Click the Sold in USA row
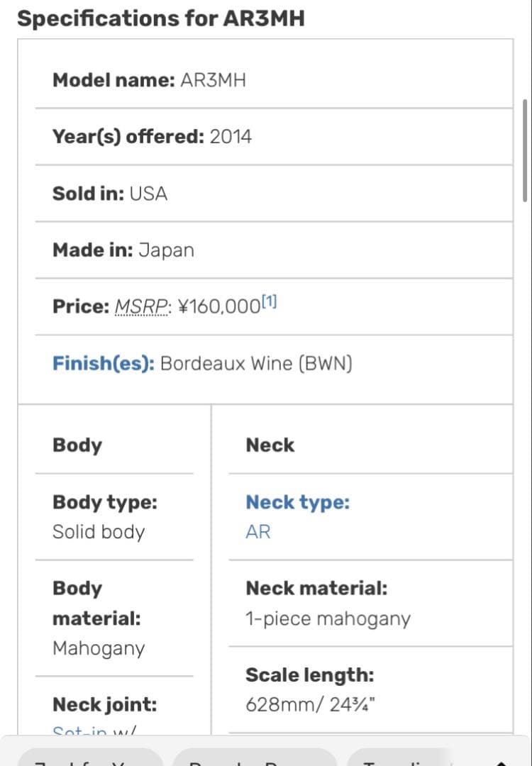The height and width of the screenshot is (766, 532). tap(110, 194)
